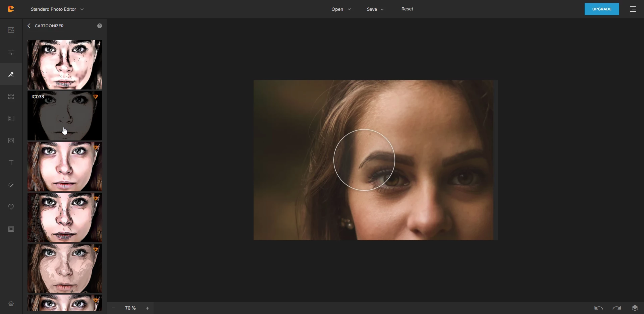Open the layers panel icon
644x314 pixels.
point(635,308)
